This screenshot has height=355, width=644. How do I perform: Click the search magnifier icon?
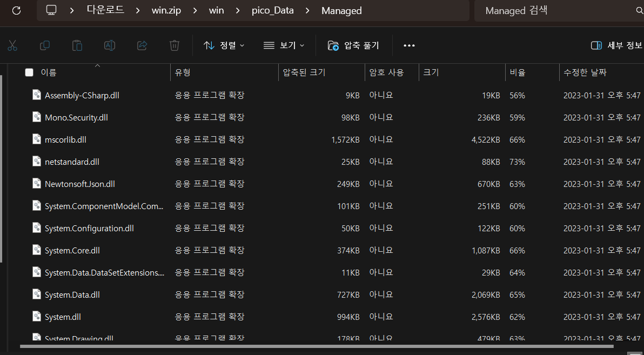(639, 11)
